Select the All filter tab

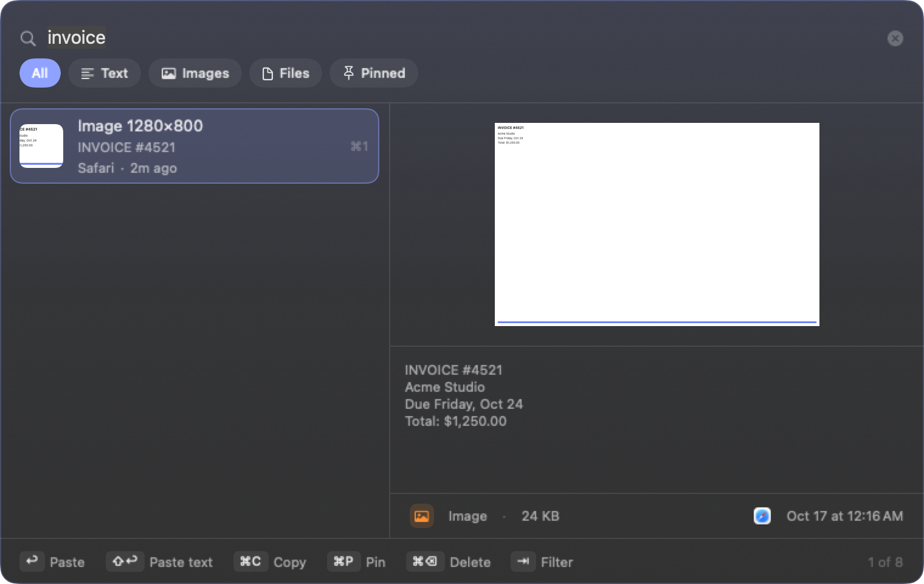coord(40,73)
